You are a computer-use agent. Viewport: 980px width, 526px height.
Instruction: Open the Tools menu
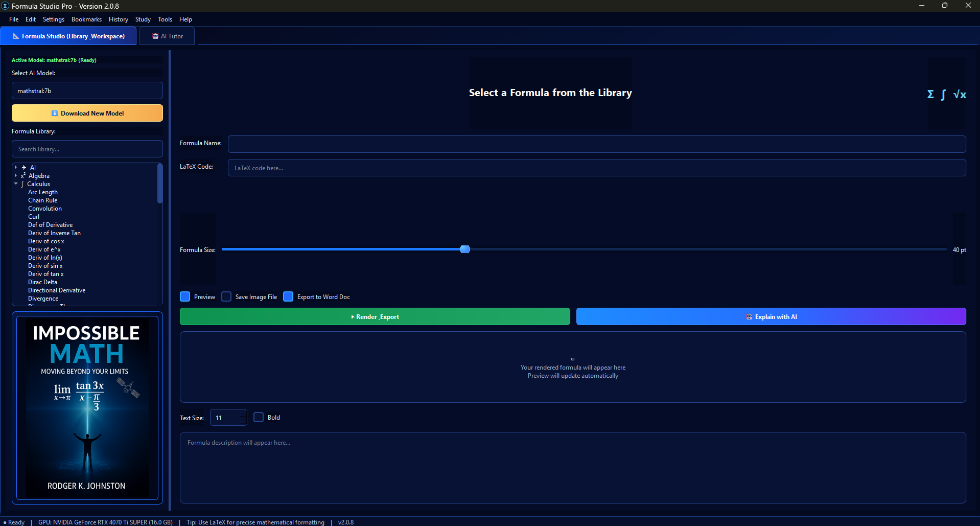[x=165, y=19]
